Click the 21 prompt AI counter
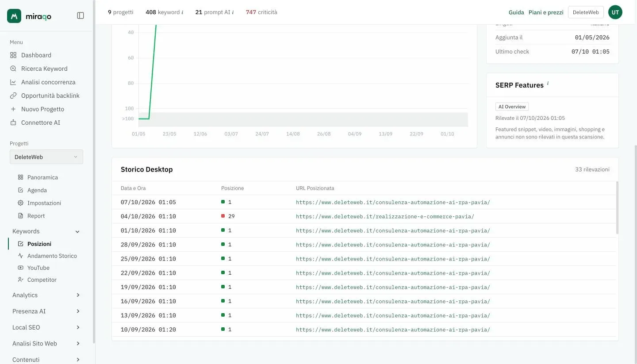Screen dimensions: 637x364 pyautogui.click(x=215, y=12)
